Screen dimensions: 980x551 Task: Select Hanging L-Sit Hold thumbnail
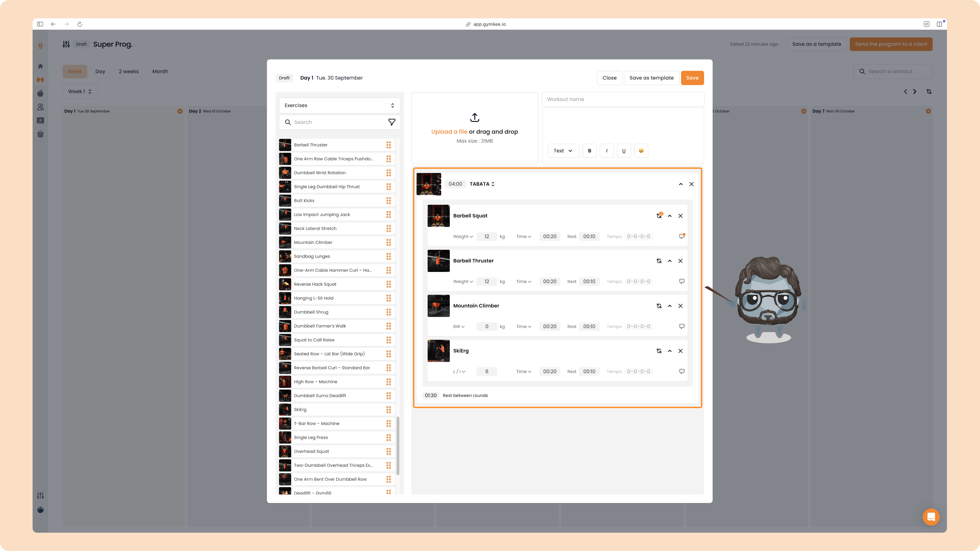coord(285,298)
